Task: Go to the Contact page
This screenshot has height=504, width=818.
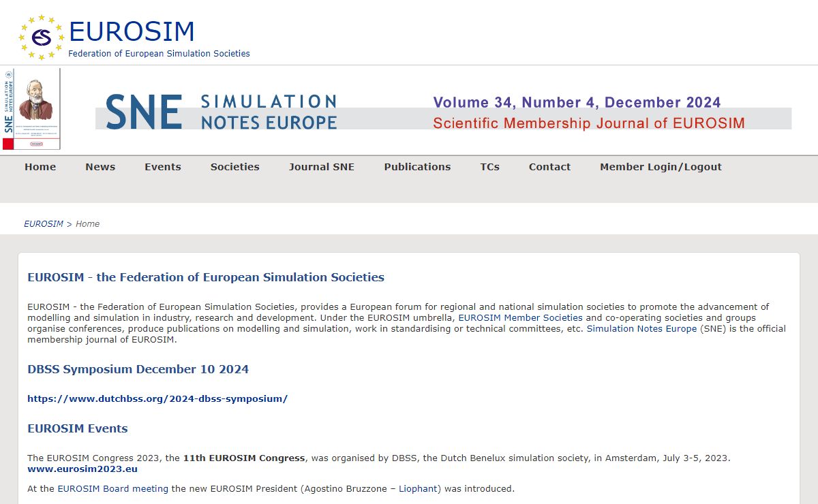Action: tap(549, 167)
